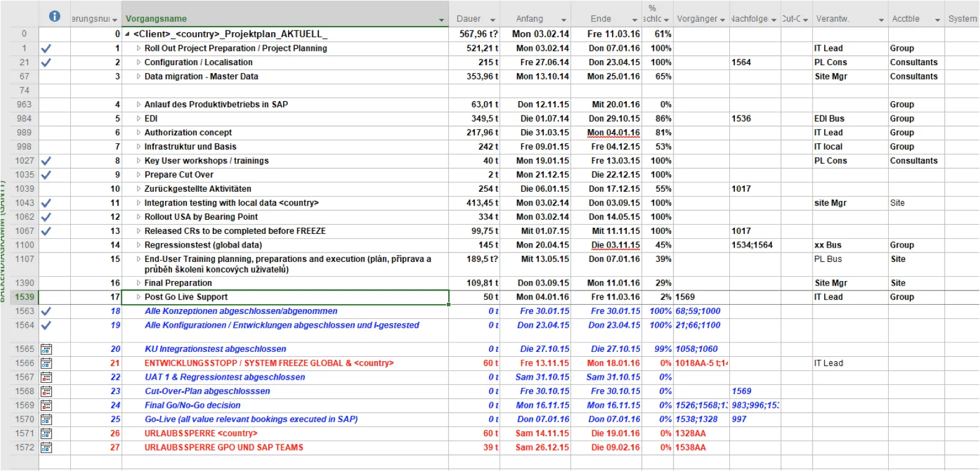Open the percent complete column filter dropdown

tap(666, 20)
